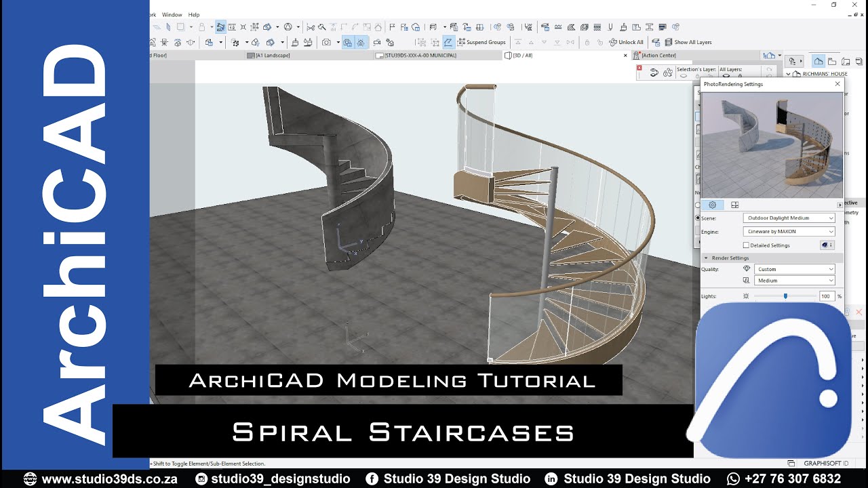Click the Suspend Groups button
This screenshot has width=868, height=488.
point(481,42)
